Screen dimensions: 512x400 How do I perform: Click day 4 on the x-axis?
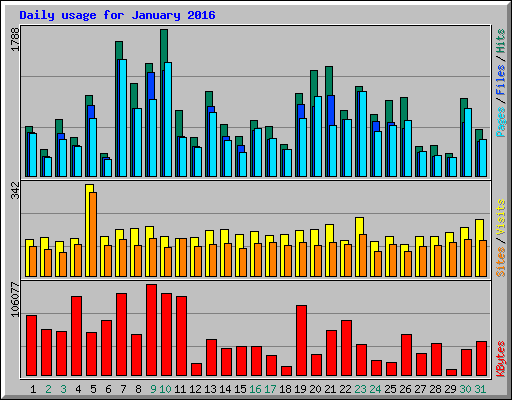click(x=78, y=389)
